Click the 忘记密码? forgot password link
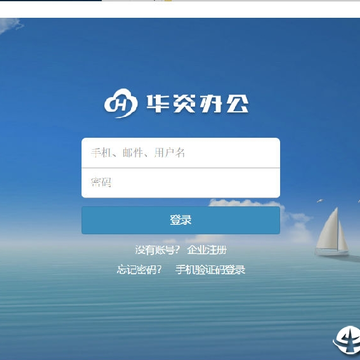360x360 pixels. 139,270
